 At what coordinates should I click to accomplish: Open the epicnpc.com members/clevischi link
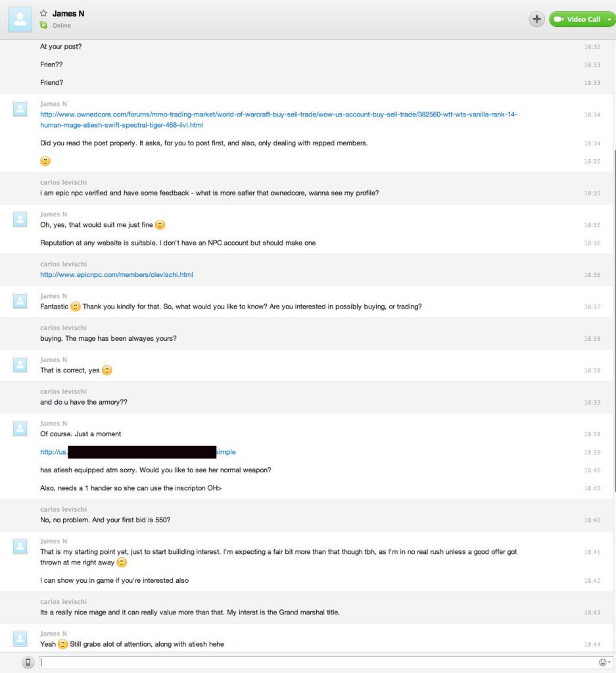click(116, 275)
